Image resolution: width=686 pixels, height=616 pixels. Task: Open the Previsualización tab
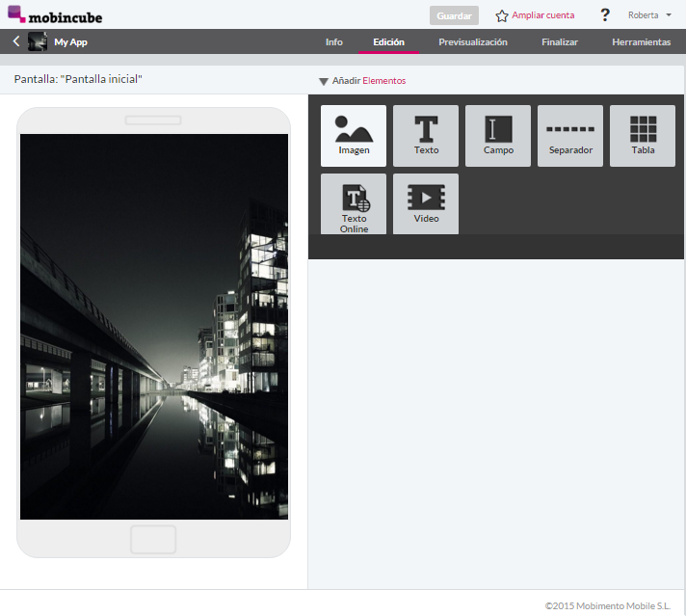(x=473, y=42)
